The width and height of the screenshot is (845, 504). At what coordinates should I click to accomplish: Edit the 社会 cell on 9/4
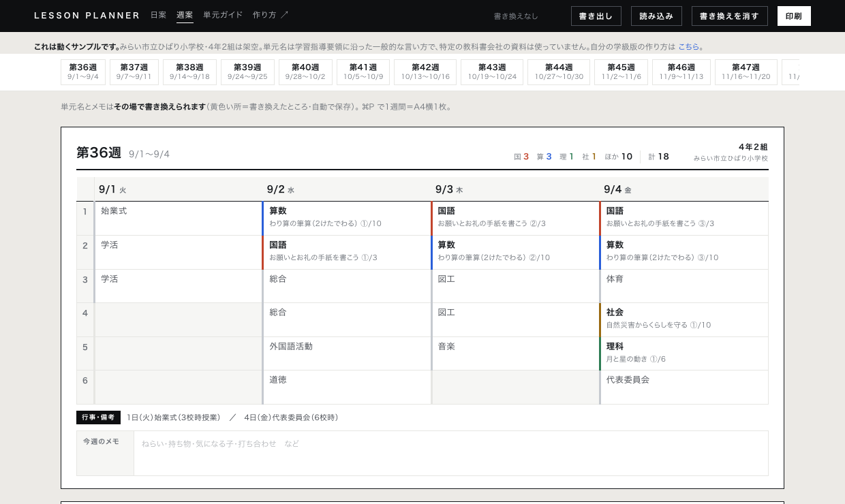[x=683, y=319]
